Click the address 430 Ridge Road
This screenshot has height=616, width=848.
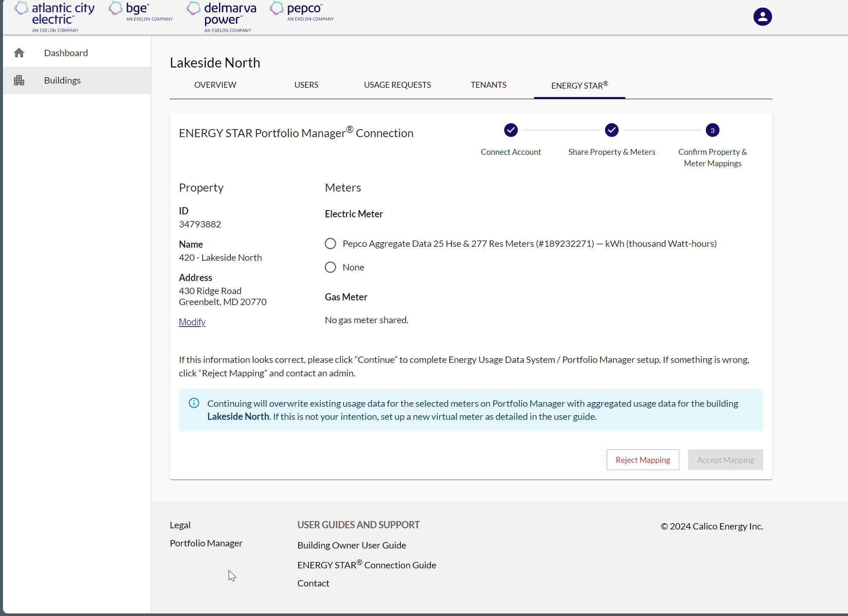210,291
